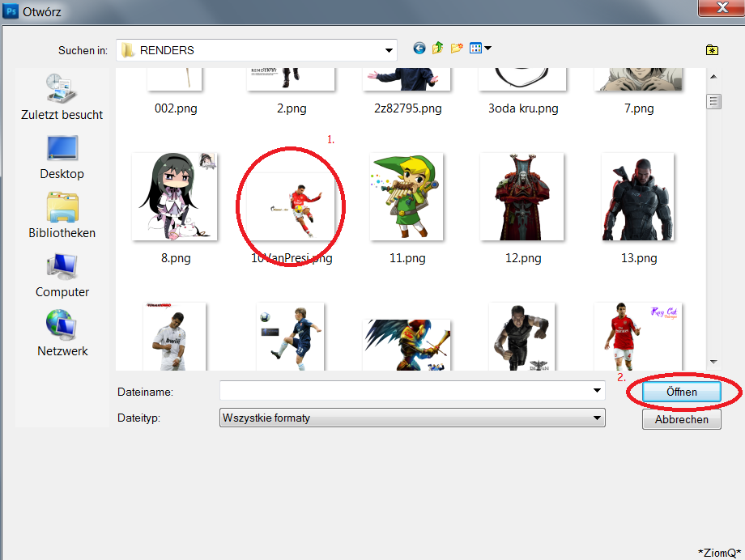Click the Go Back navigation arrow icon
This screenshot has width=745, height=560.
(419, 48)
